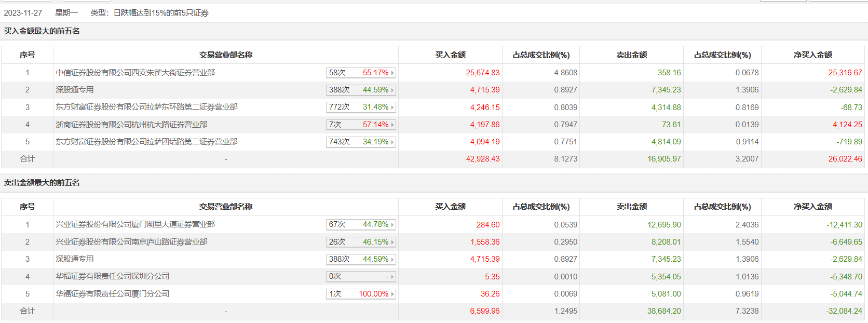Open the 26次 46.15% stats arrow
The image size is (868, 323).
[392, 242]
